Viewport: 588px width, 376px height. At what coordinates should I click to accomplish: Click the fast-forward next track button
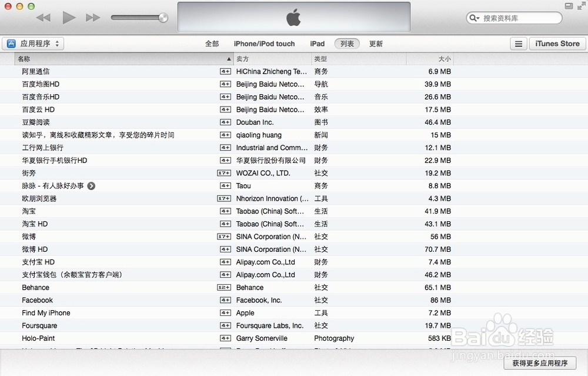pyautogui.click(x=93, y=18)
